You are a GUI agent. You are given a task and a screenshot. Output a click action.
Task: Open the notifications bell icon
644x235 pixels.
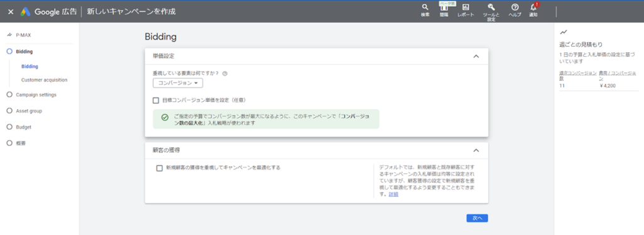tap(533, 7)
